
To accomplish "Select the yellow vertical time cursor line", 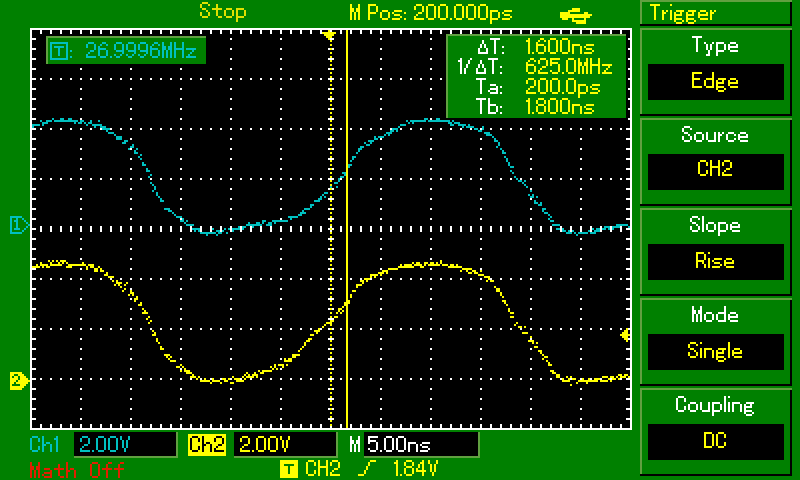I will pyautogui.click(x=346, y=200).
